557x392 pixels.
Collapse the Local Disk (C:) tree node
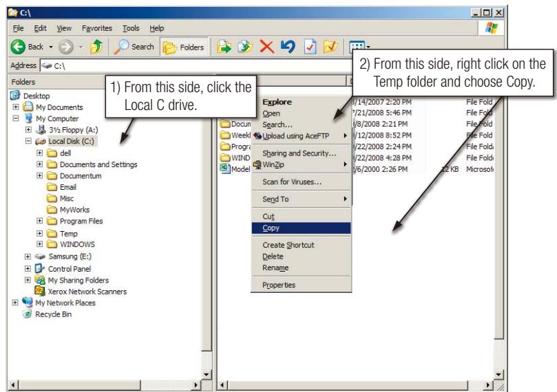[28, 141]
